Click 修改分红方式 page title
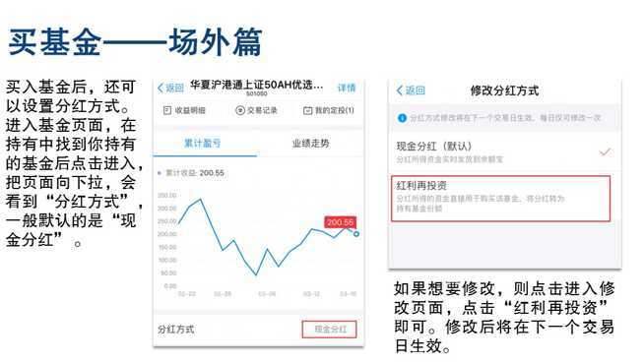644x363 pixels. [x=504, y=91]
